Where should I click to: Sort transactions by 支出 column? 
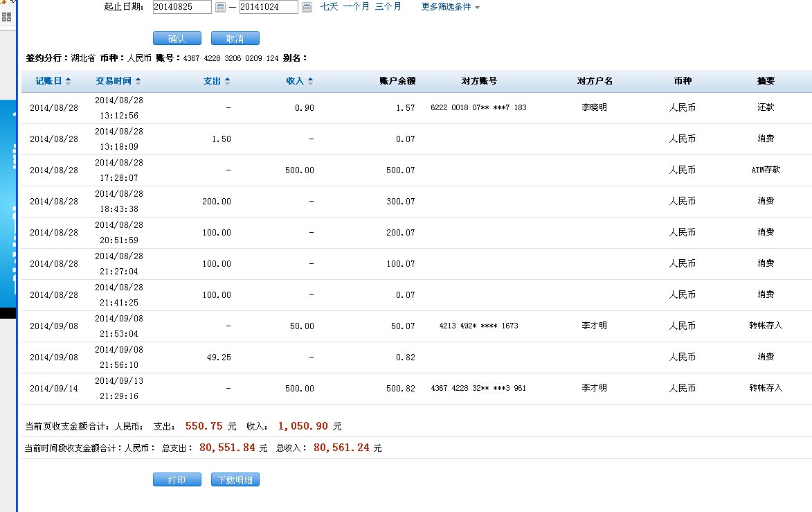click(216, 81)
